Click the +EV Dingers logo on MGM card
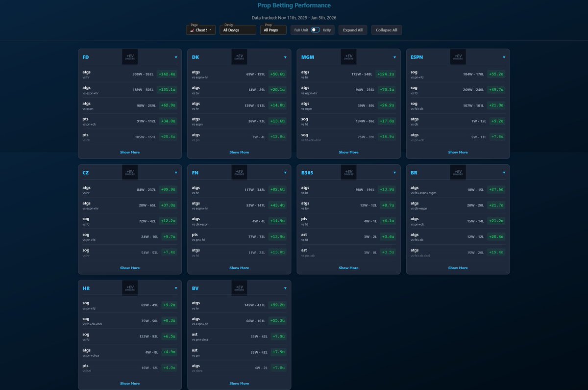This screenshot has height=390, width=588. [348, 57]
